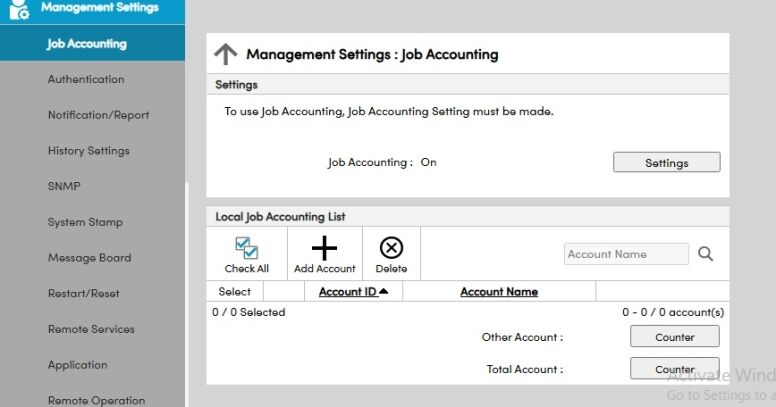Click the search magnifier icon

(706, 255)
